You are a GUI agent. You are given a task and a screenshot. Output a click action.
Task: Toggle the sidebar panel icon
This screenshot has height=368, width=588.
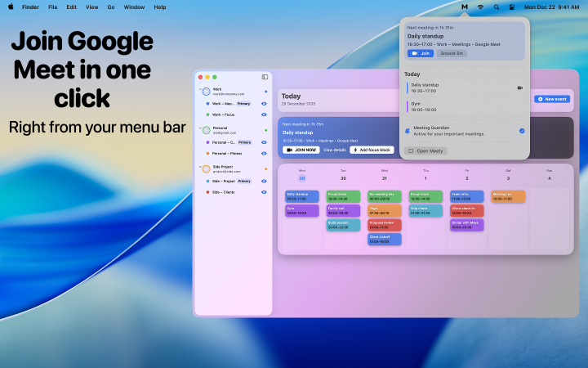point(265,77)
